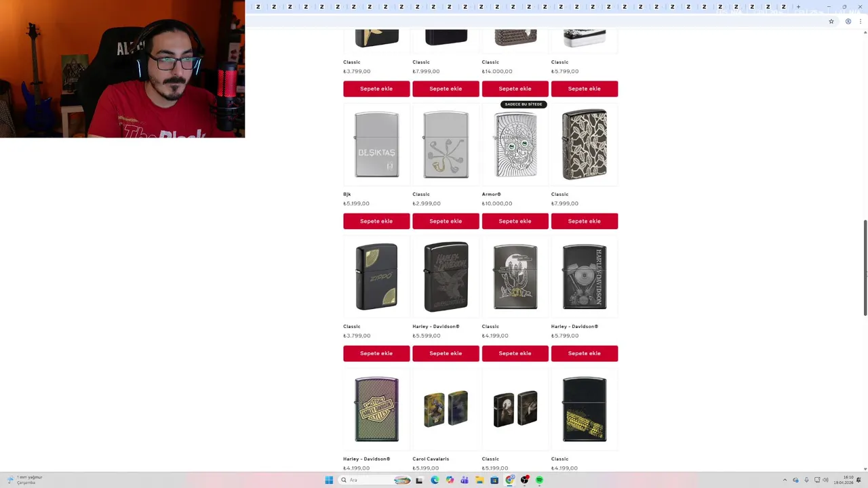Add the leaf-pattern ₺7.999,00 Classic to cart
The width and height of the screenshot is (868, 488).
point(584,221)
